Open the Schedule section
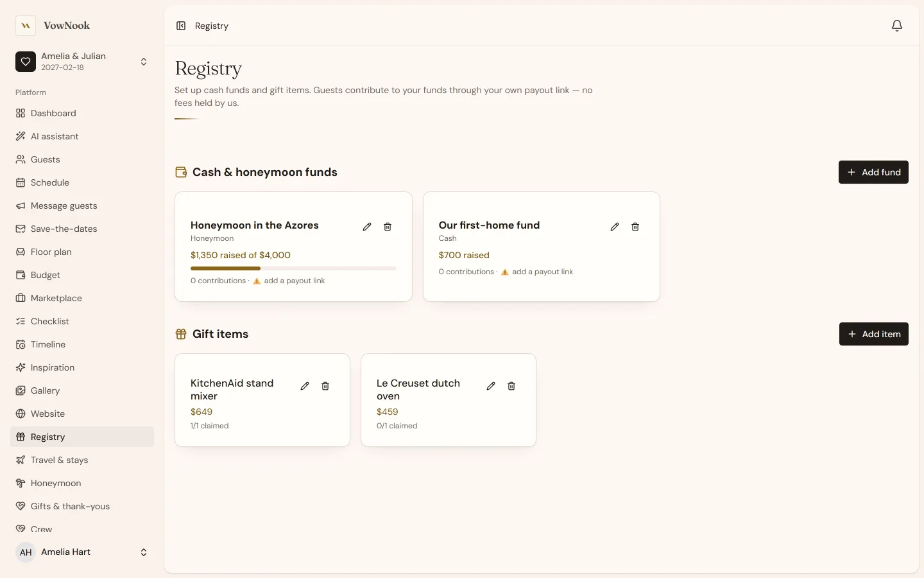This screenshot has width=924, height=578. coord(82,182)
